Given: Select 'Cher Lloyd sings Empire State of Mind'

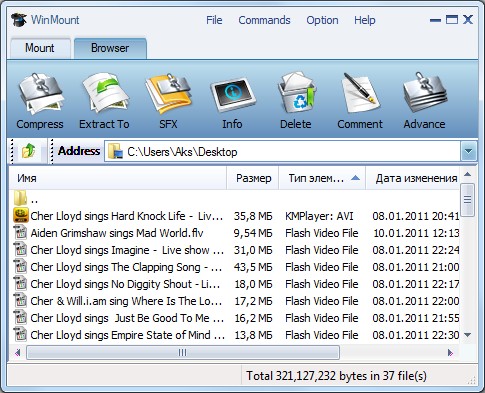Looking at the screenshot, I should click(x=128, y=335).
